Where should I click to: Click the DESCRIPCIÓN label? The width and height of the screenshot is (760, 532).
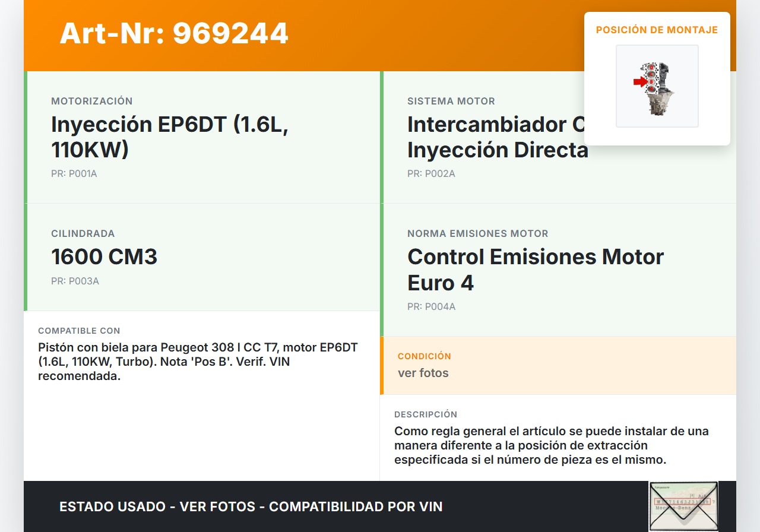pyautogui.click(x=426, y=414)
